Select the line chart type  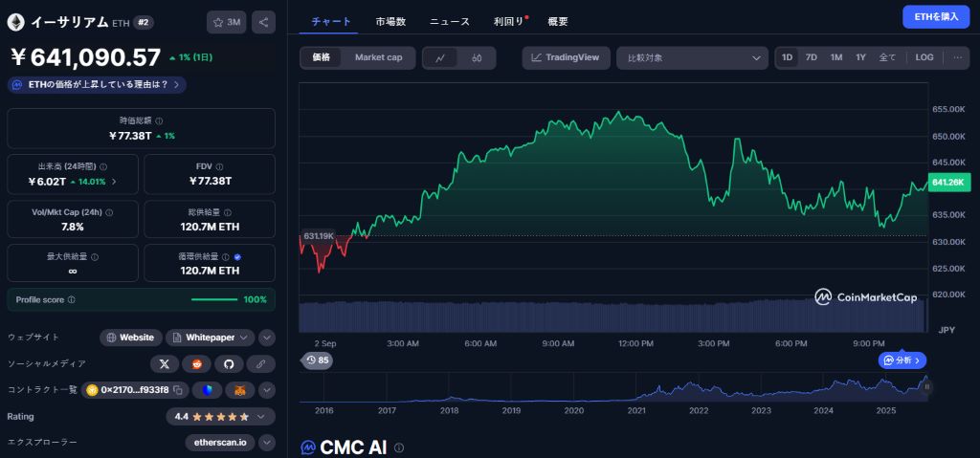(x=440, y=58)
